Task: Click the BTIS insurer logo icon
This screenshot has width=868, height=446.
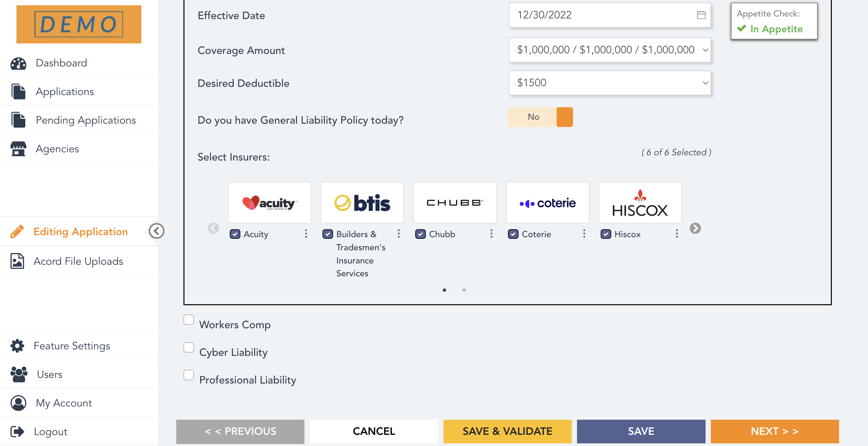Action: pos(362,203)
